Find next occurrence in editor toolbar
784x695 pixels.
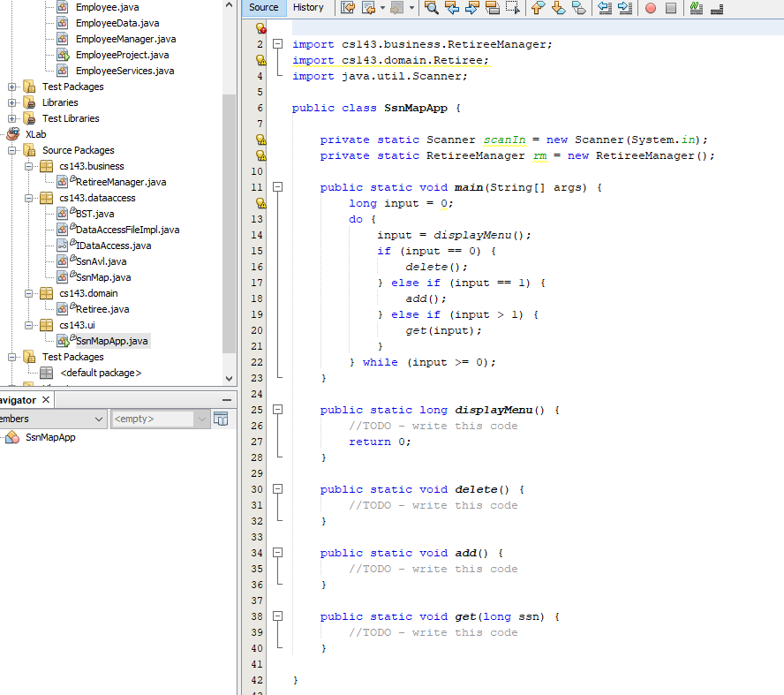point(472,7)
